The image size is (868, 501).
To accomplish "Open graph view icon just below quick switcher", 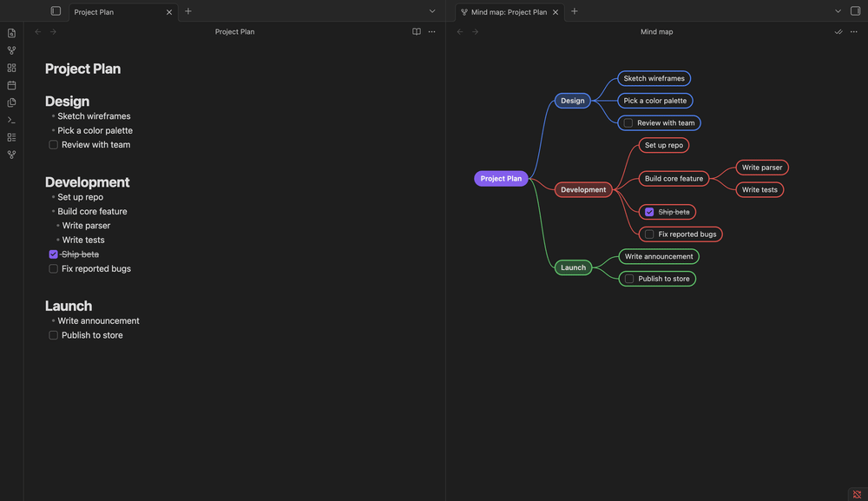I will click(11, 50).
